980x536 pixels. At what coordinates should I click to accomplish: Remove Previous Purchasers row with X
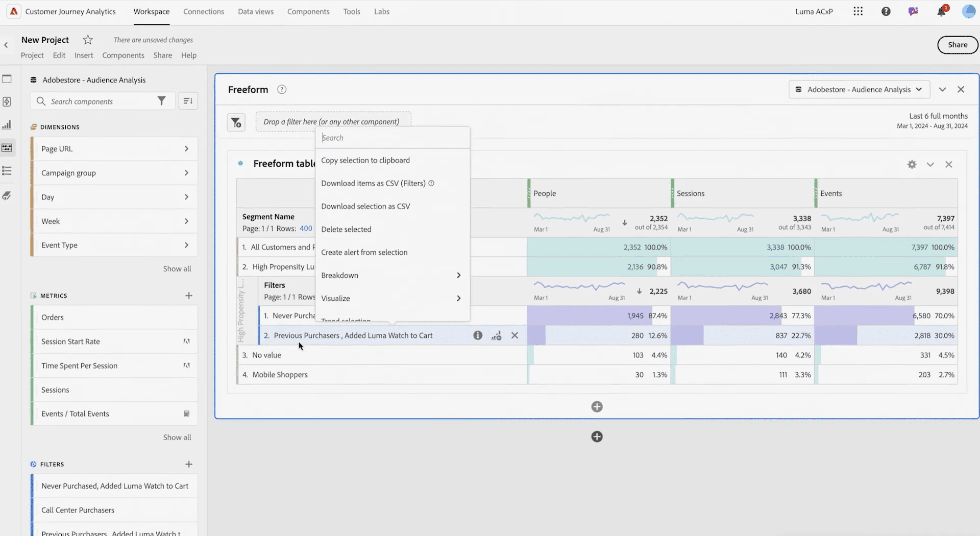pyautogui.click(x=514, y=335)
